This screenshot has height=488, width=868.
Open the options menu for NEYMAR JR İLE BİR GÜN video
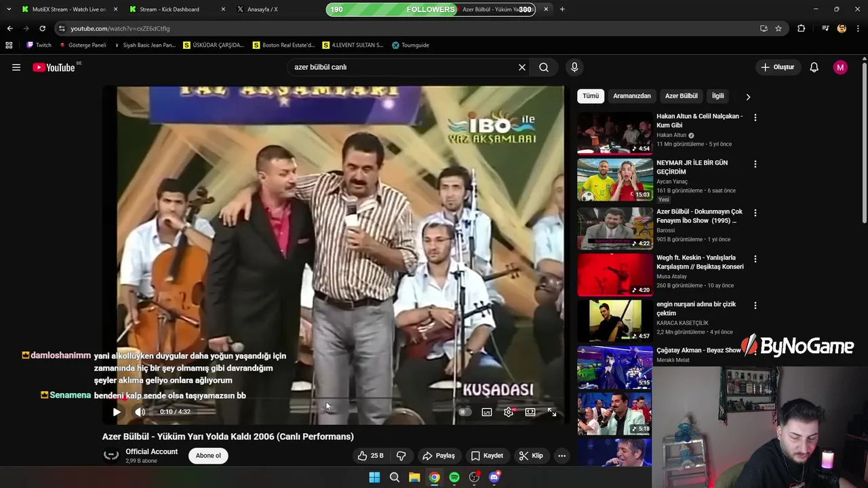click(755, 164)
